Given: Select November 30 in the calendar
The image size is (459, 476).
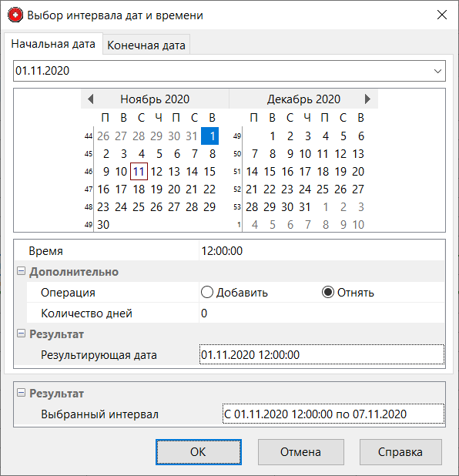Looking at the screenshot, I should point(103,225).
